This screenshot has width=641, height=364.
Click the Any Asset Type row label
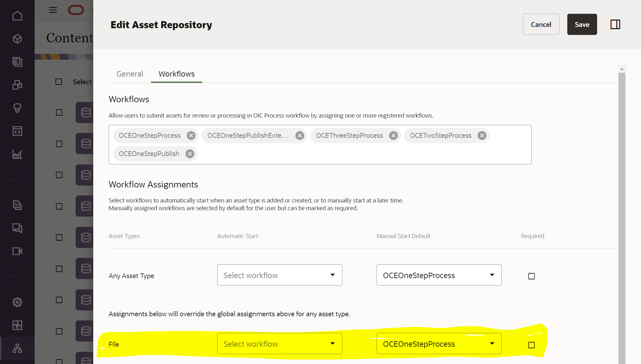pyautogui.click(x=131, y=276)
